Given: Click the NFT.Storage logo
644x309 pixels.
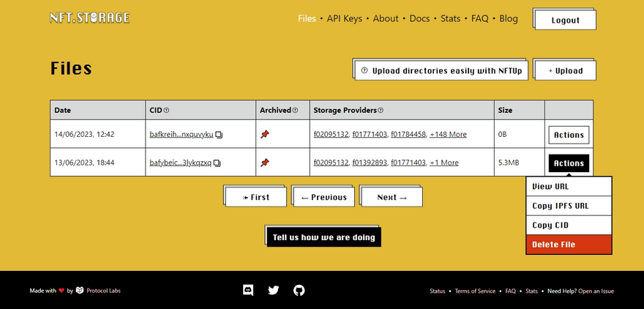Looking at the screenshot, I should coord(89,18).
